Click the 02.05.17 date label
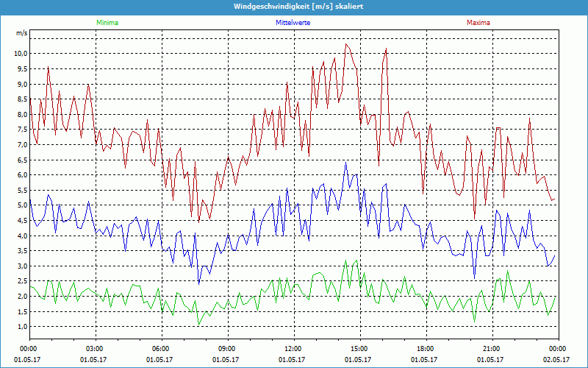Screen dimensions: 588x368 [x=556, y=360]
